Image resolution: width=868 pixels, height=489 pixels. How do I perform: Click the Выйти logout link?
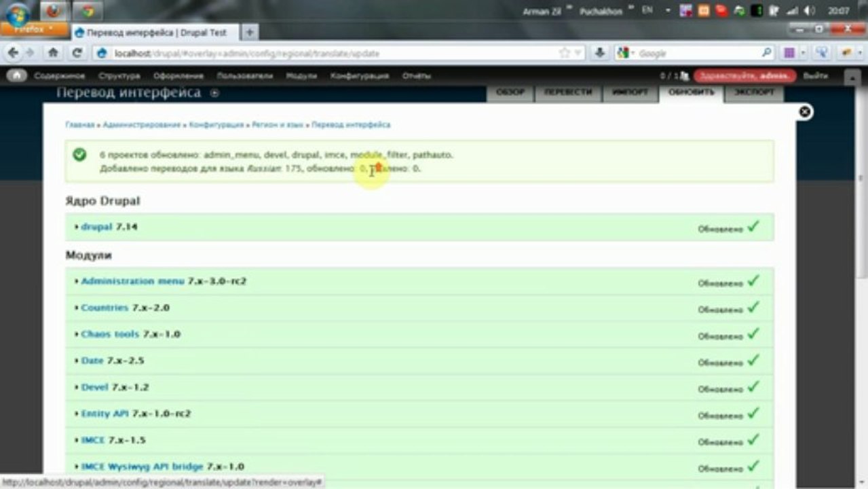pyautogui.click(x=815, y=76)
